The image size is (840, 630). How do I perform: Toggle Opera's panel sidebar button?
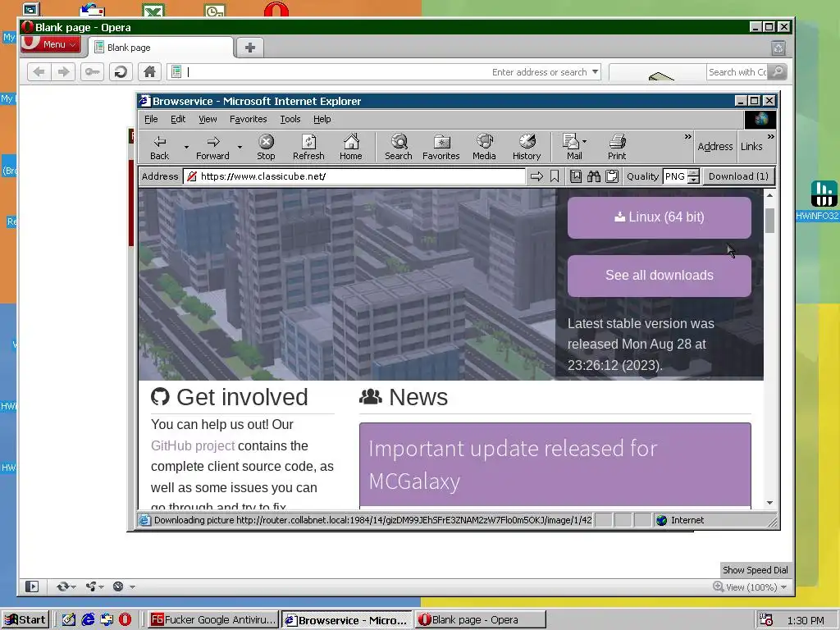point(32,587)
